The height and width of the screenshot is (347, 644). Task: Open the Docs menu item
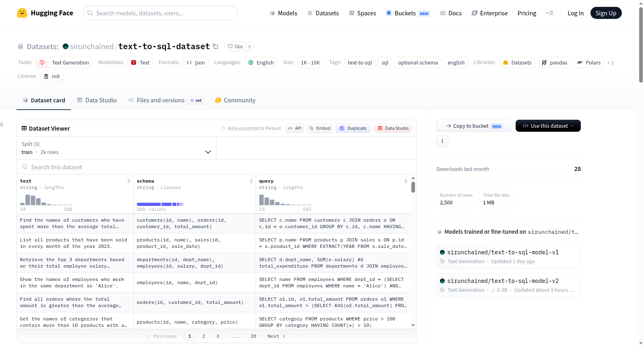pyautogui.click(x=451, y=13)
